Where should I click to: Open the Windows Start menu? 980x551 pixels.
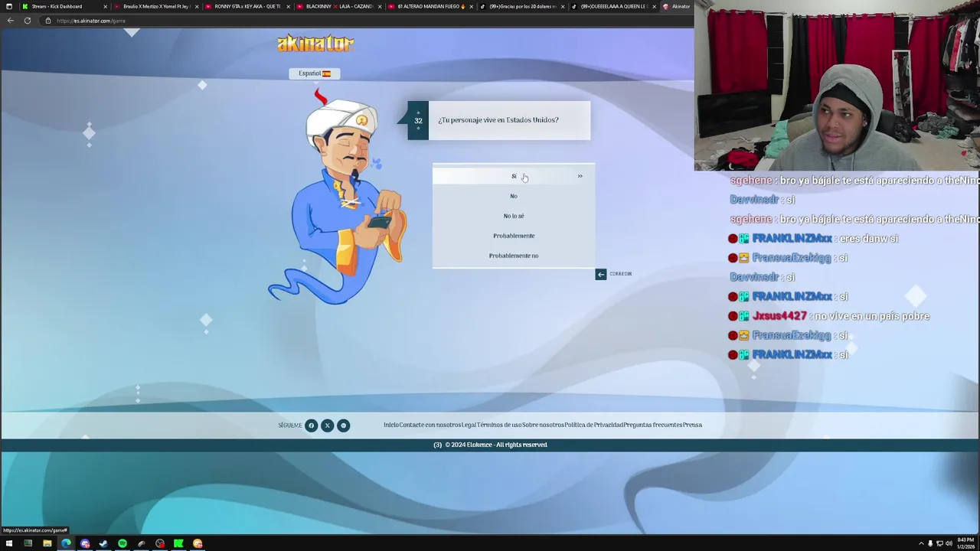tap(9, 543)
